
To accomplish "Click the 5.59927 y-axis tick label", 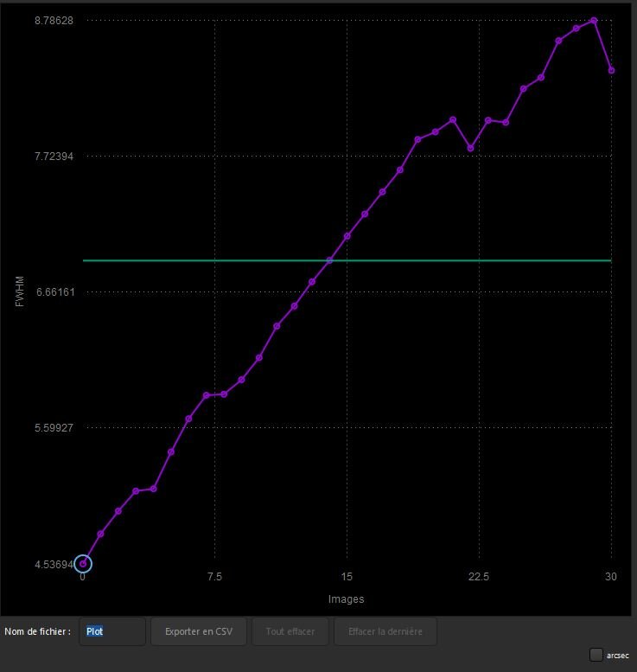I will click(54, 428).
